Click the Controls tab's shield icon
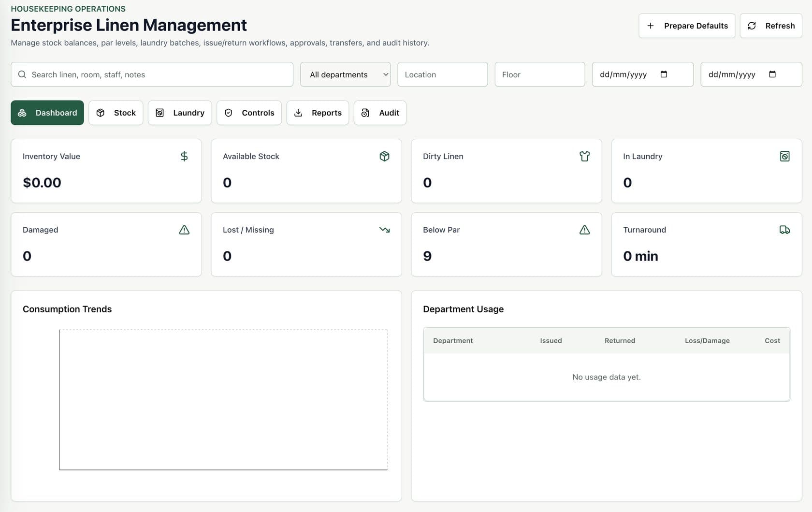The width and height of the screenshot is (812, 512). pos(229,113)
